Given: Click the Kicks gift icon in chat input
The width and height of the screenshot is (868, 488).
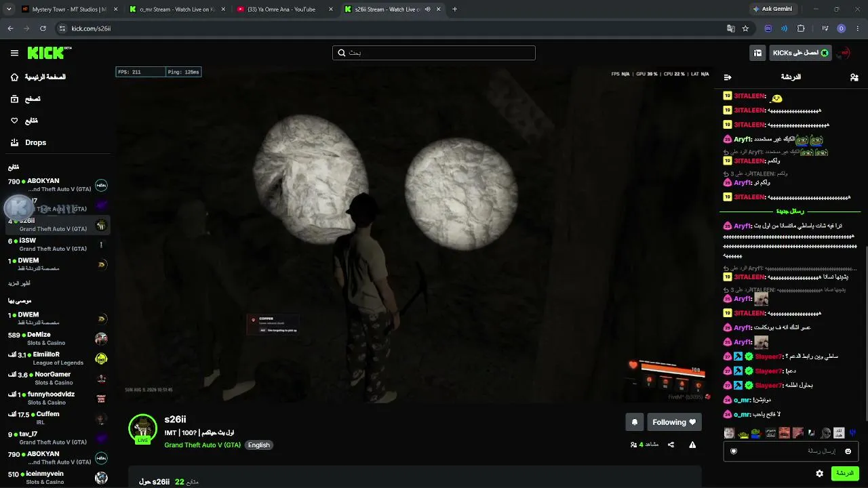Looking at the screenshot, I should point(734,451).
